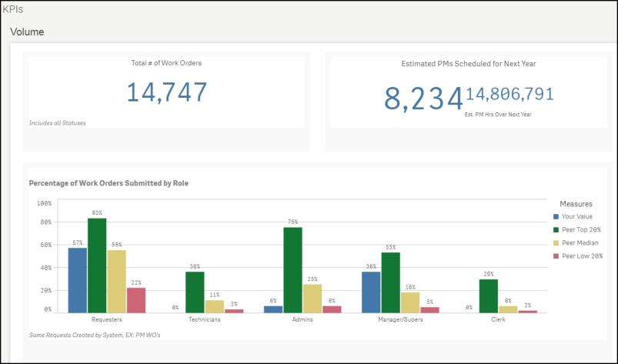Click the Volume section header

click(27, 32)
